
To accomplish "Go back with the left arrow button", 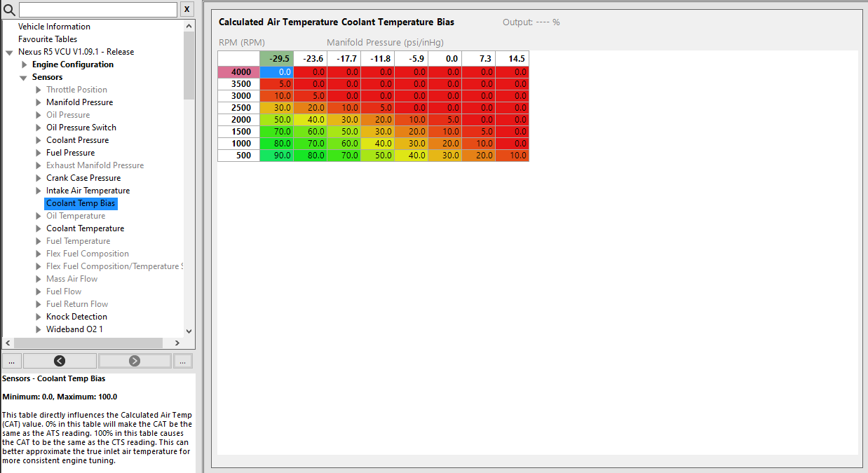I will (x=60, y=361).
